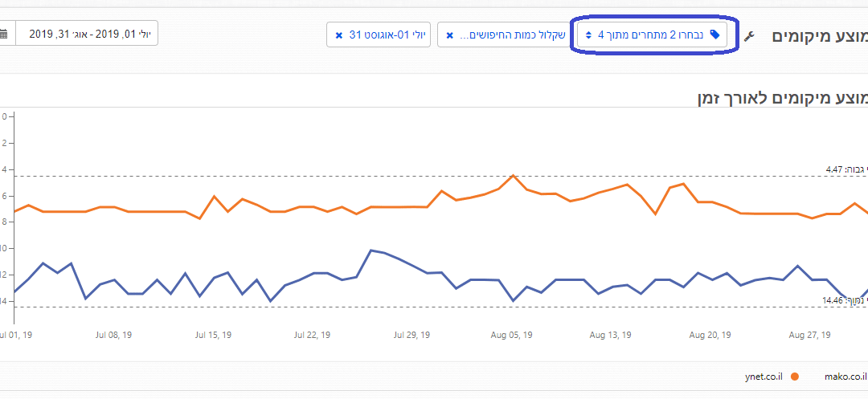Toggle the ynet.co.il legend entry

pyautogui.click(x=772, y=377)
